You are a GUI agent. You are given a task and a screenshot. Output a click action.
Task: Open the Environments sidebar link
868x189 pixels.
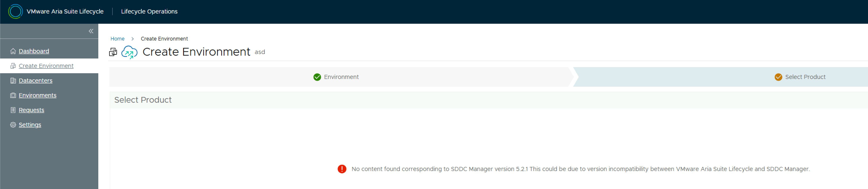(x=37, y=96)
